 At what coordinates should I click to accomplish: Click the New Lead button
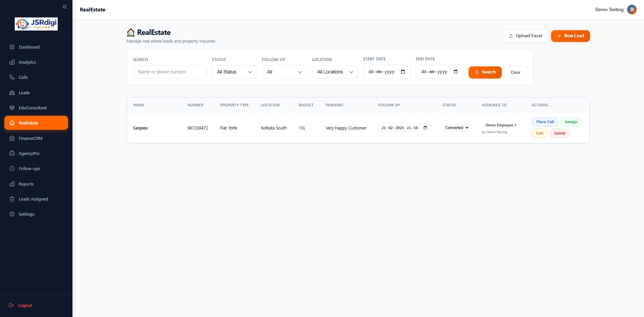pyautogui.click(x=570, y=36)
